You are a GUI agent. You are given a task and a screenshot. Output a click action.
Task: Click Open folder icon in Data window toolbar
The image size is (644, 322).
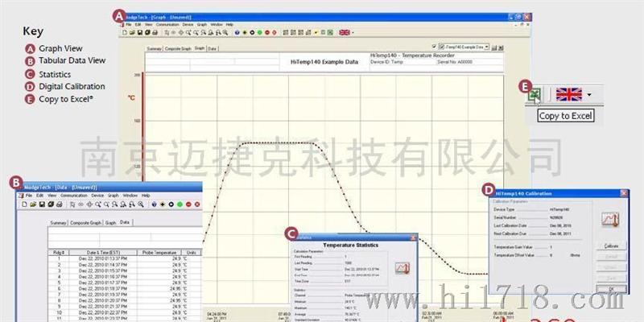[33, 204]
